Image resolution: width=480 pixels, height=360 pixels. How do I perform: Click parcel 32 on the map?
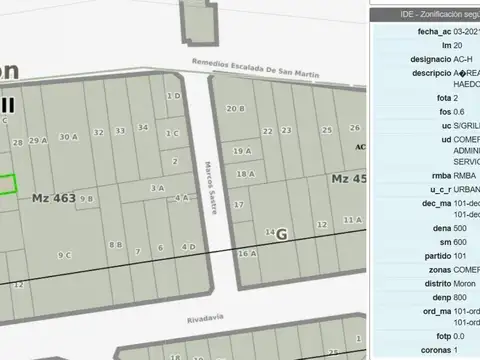coord(98,133)
